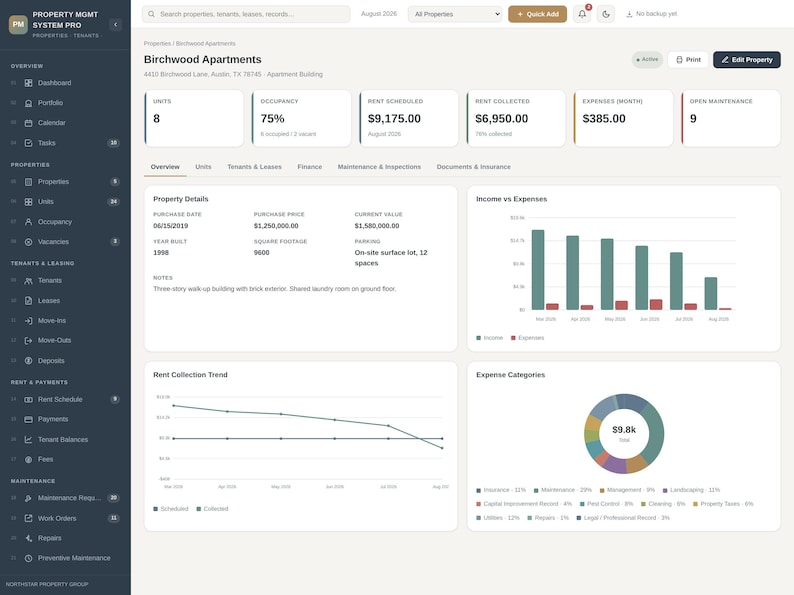Viewport: 794px width, 595px height.
Task: Click the Cleaning legend entry
Action: (x=663, y=504)
